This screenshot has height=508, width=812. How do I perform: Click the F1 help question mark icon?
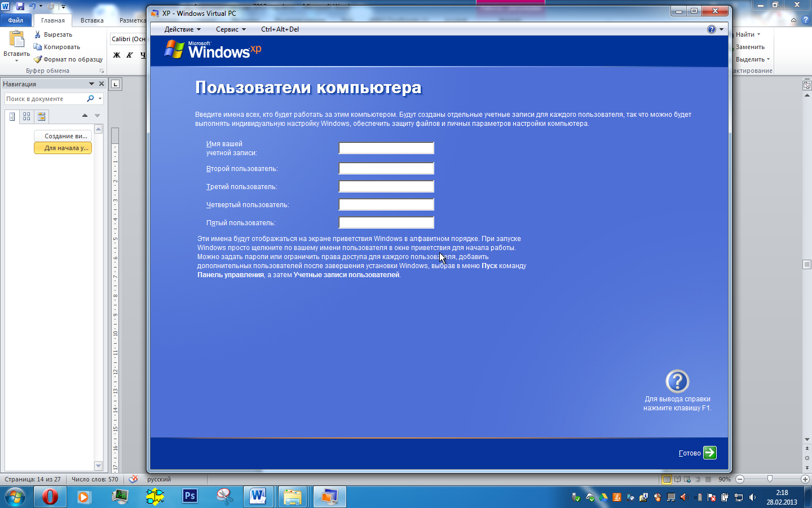pos(677,382)
